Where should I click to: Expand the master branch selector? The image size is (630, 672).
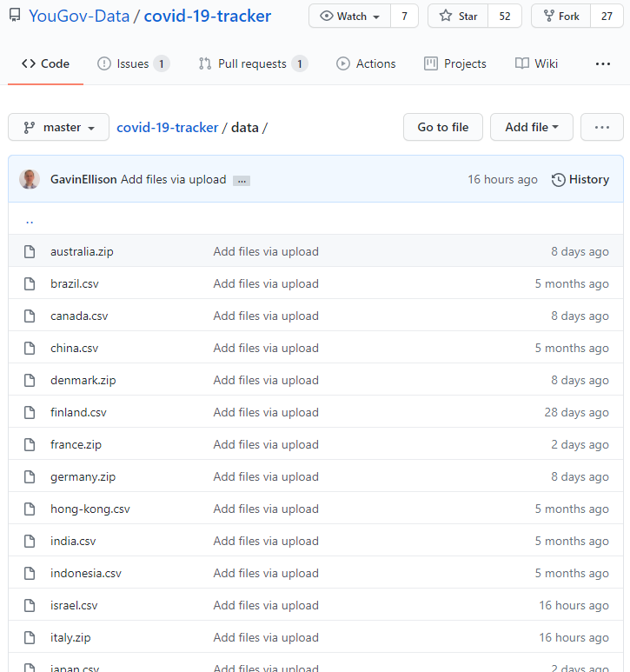coord(59,127)
